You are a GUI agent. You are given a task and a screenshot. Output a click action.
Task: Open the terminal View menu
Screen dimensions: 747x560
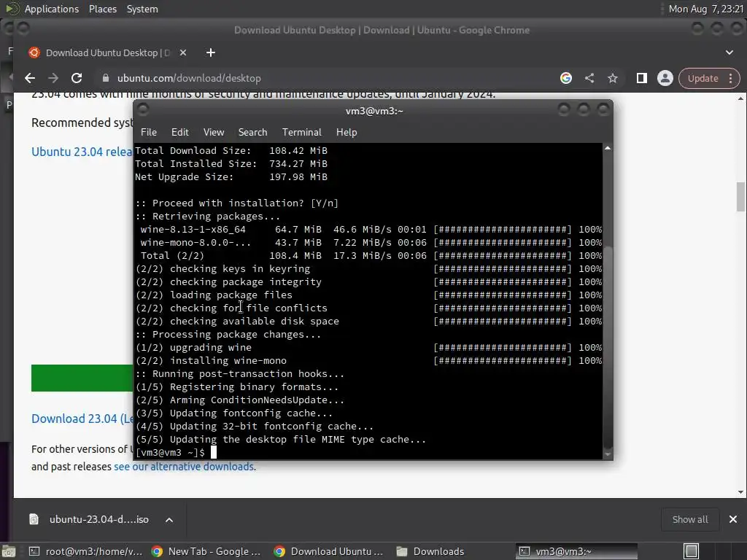point(214,133)
